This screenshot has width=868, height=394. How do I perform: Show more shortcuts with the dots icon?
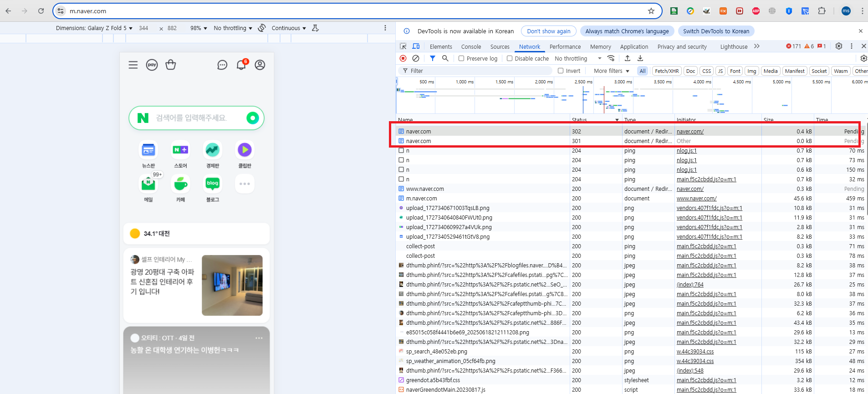[245, 184]
